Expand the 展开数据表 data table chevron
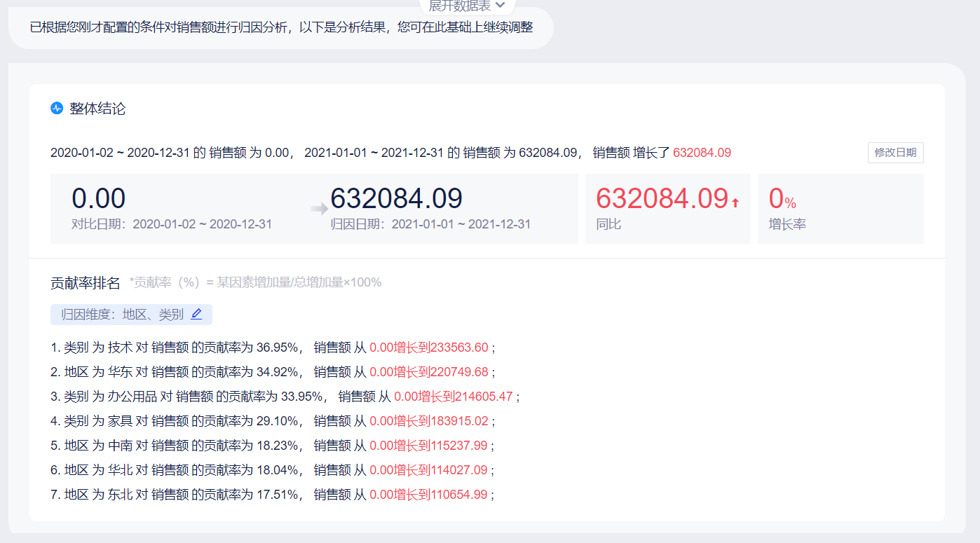 pos(500,5)
